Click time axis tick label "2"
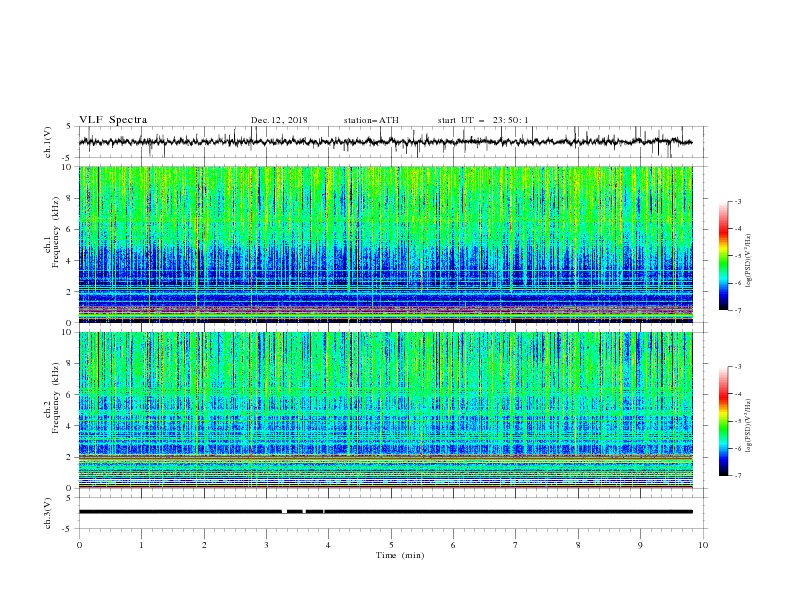792x612 pixels. coord(204,545)
